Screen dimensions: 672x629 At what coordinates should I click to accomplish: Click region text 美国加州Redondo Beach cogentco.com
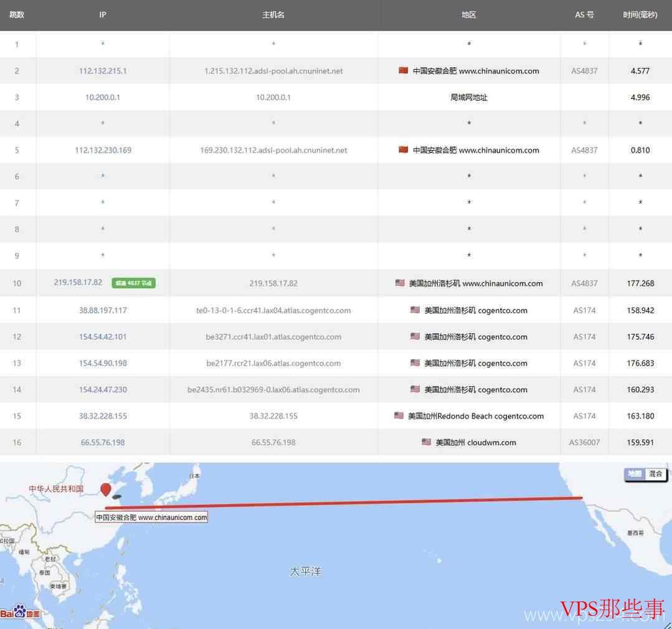coord(476,415)
